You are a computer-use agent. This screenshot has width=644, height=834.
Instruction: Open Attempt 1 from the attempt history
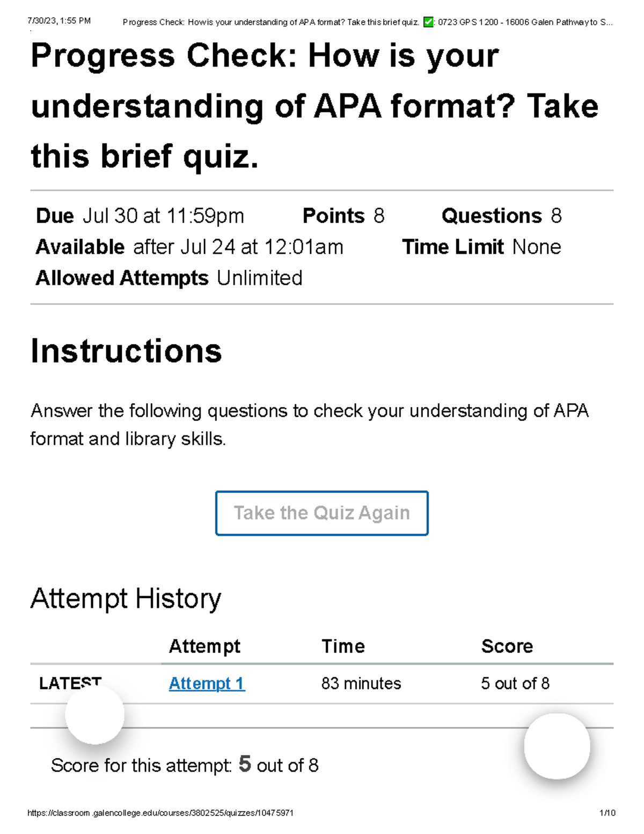click(x=206, y=684)
